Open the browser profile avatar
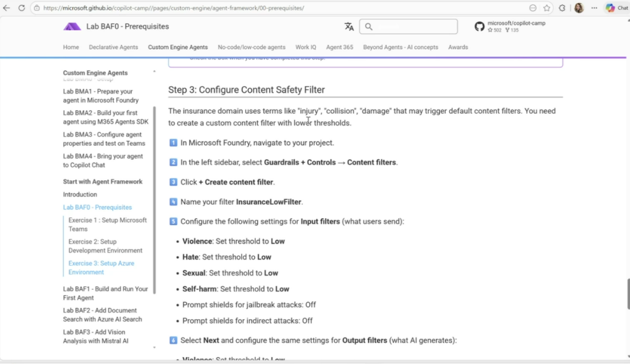630x364 pixels. pos(579,8)
